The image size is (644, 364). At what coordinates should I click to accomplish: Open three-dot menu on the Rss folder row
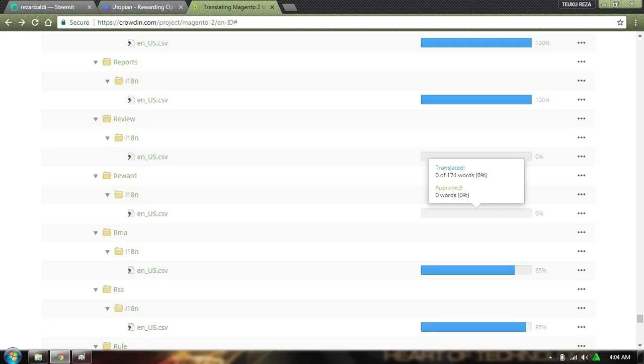point(581,289)
